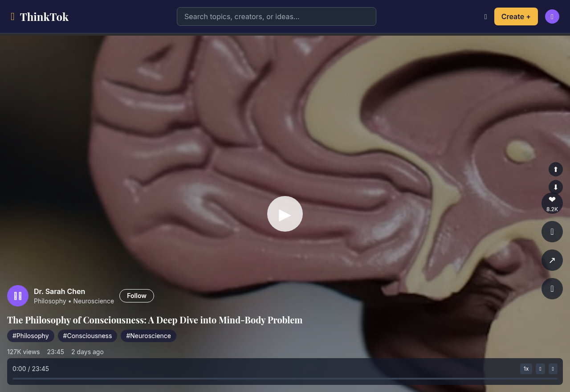Open the 1x playback speed selector
This screenshot has height=392, width=570.
coord(526,369)
